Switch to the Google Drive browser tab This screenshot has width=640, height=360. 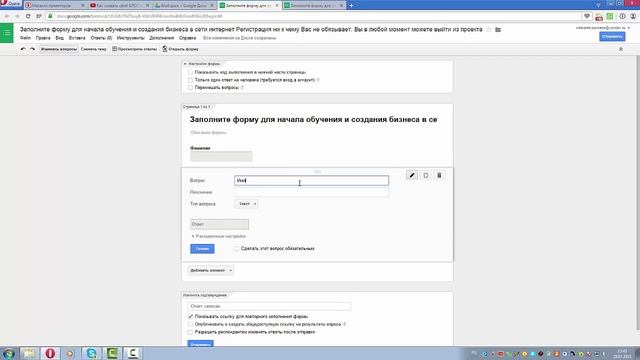184,5
